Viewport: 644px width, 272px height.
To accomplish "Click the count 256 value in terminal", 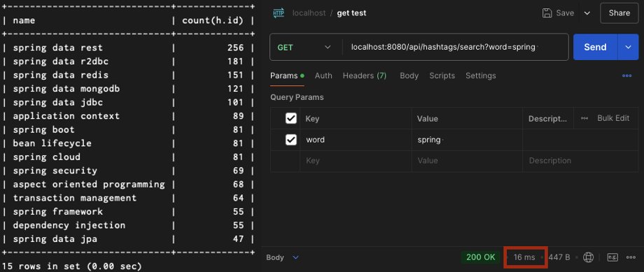I will tap(235, 48).
